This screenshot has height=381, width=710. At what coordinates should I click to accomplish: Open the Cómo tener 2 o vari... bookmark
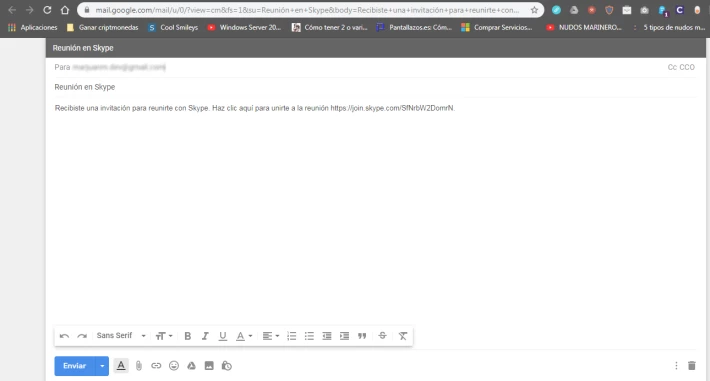pos(330,28)
